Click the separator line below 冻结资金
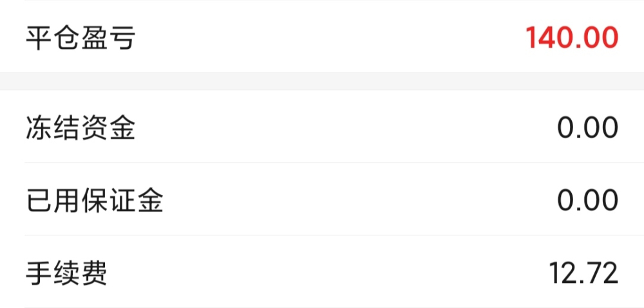This screenshot has height=308, width=644. [334, 163]
